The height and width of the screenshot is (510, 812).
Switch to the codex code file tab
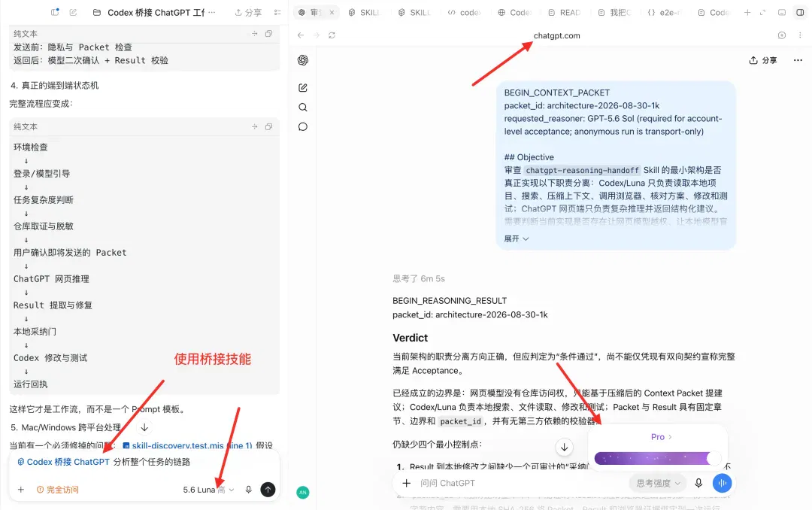pos(465,13)
